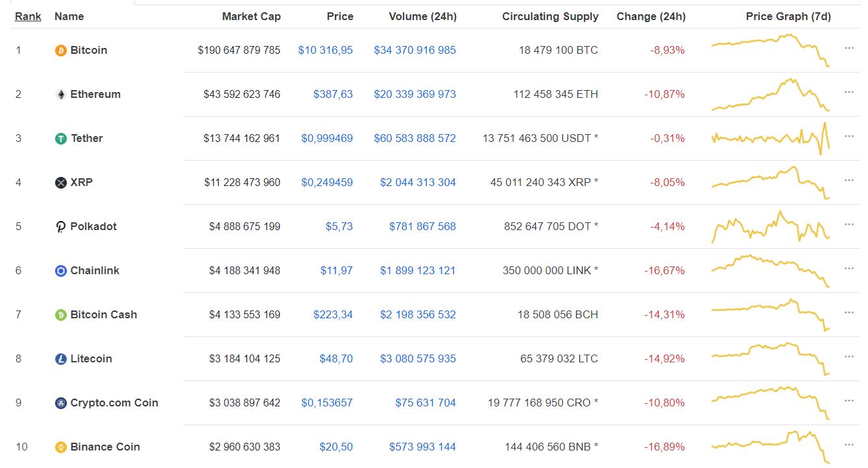Select Binance Coin change -16,89%
This screenshot has height=468, width=868.
pos(664,447)
